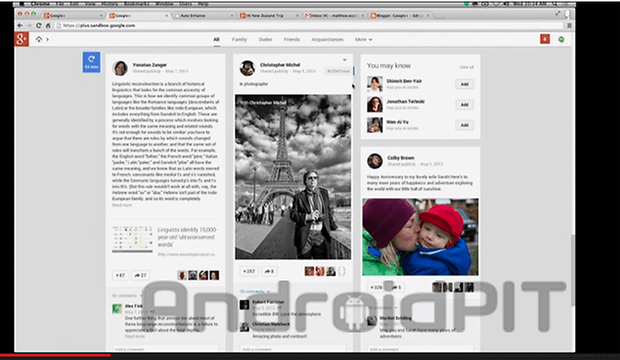This screenshot has width=620, height=360.
Task: Add Wen-Ai Yu to circles
Action: click(464, 125)
